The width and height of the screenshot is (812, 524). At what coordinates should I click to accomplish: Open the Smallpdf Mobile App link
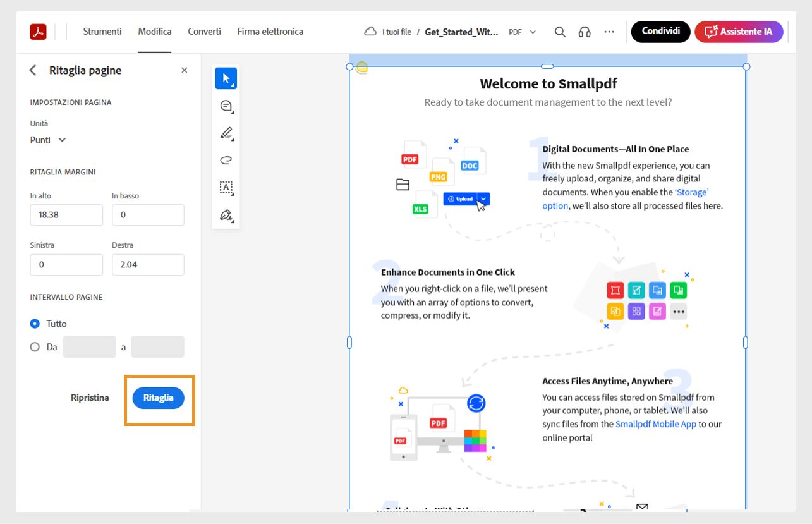click(656, 424)
